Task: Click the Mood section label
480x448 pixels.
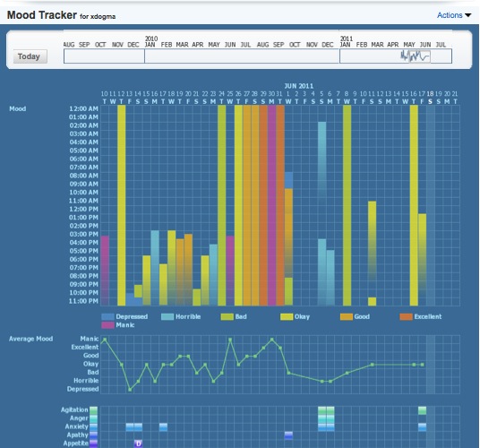Action: [x=18, y=109]
